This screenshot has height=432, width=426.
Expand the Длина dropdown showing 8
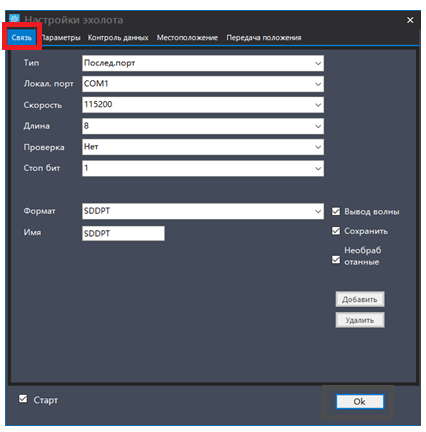click(203, 126)
